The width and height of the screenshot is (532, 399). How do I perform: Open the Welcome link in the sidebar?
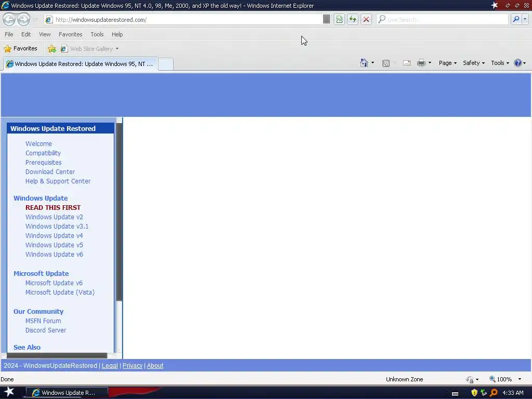coord(38,143)
